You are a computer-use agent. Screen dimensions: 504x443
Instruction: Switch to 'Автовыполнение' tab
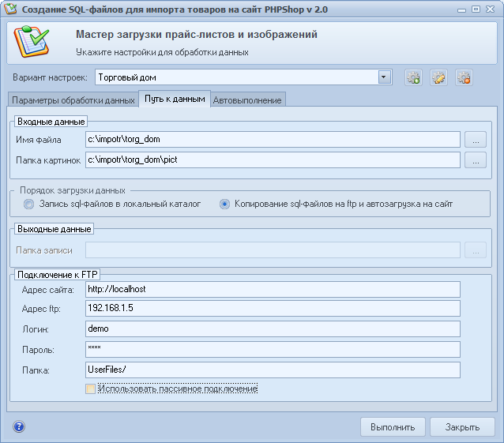tap(247, 100)
